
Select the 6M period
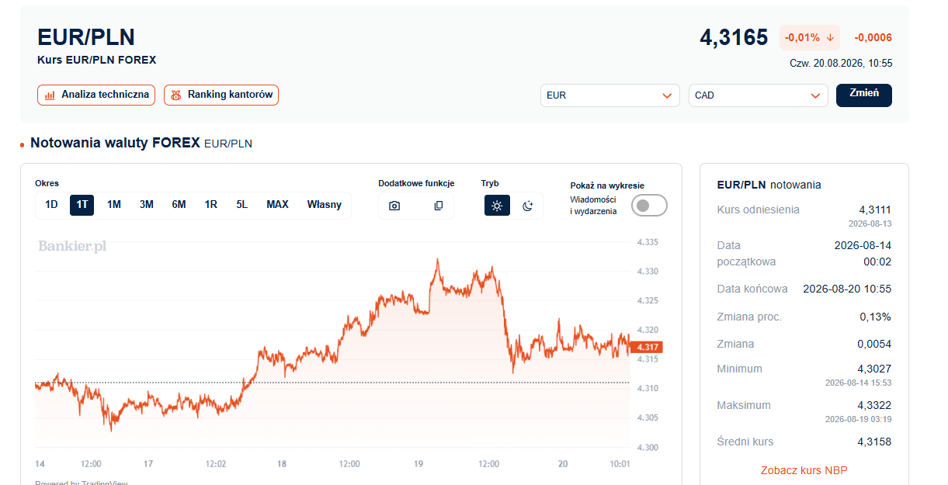(x=178, y=204)
